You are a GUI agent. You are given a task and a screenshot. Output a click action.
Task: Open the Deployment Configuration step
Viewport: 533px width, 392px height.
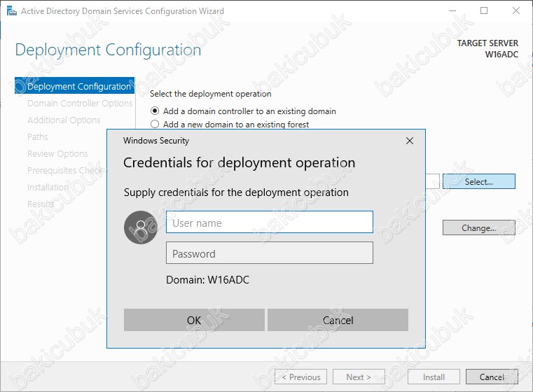tap(74, 86)
